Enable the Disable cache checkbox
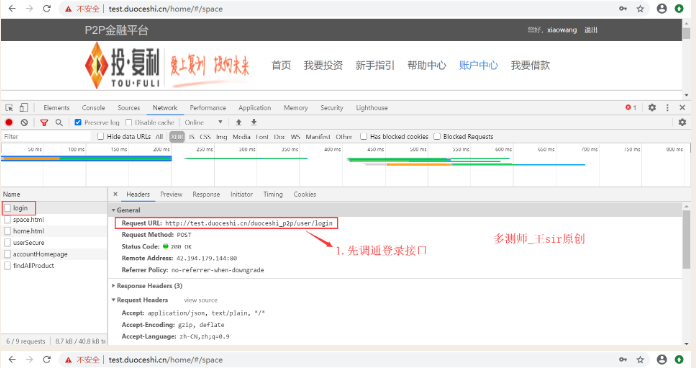Image resolution: width=696 pixels, height=368 pixels. click(129, 122)
